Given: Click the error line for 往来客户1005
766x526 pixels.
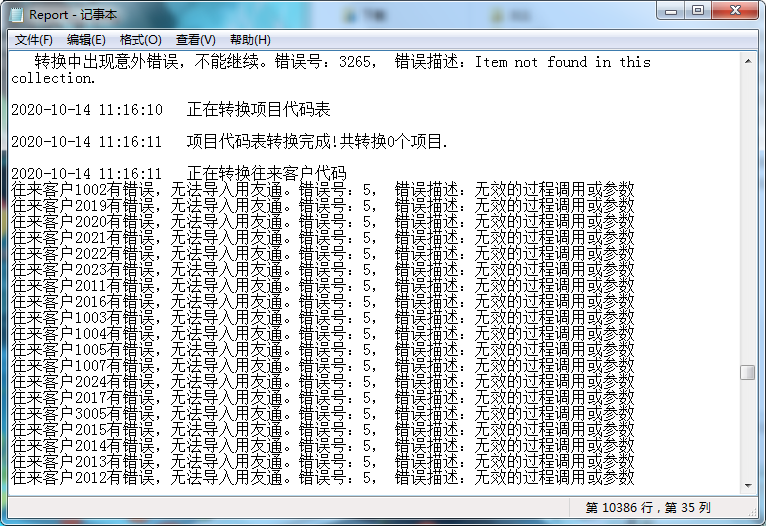Looking at the screenshot, I should pyautogui.click(x=322, y=350).
